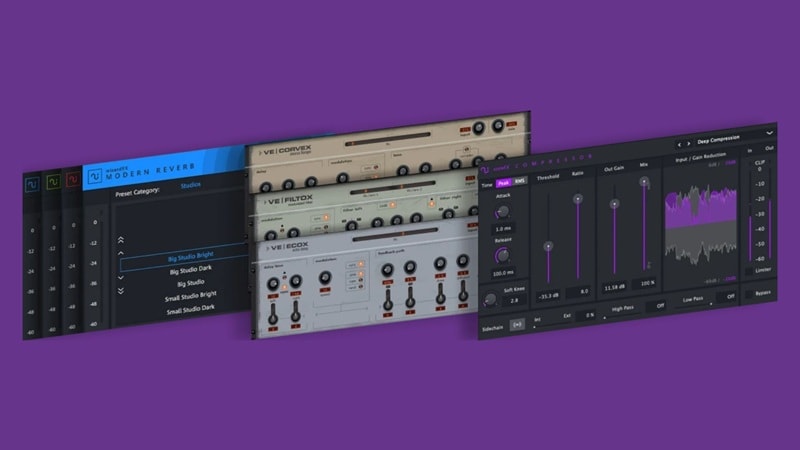Click the green waveform icon in the left strip

click(53, 182)
